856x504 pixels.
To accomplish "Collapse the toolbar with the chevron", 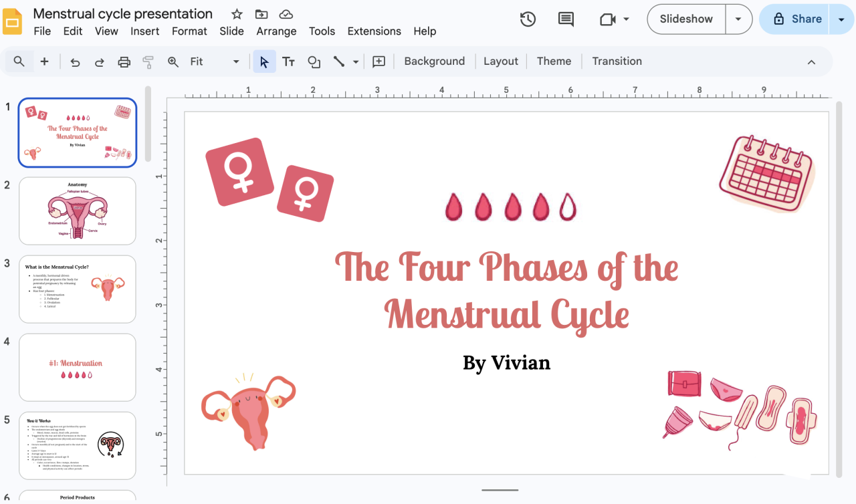I will pyautogui.click(x=811, y=61).
